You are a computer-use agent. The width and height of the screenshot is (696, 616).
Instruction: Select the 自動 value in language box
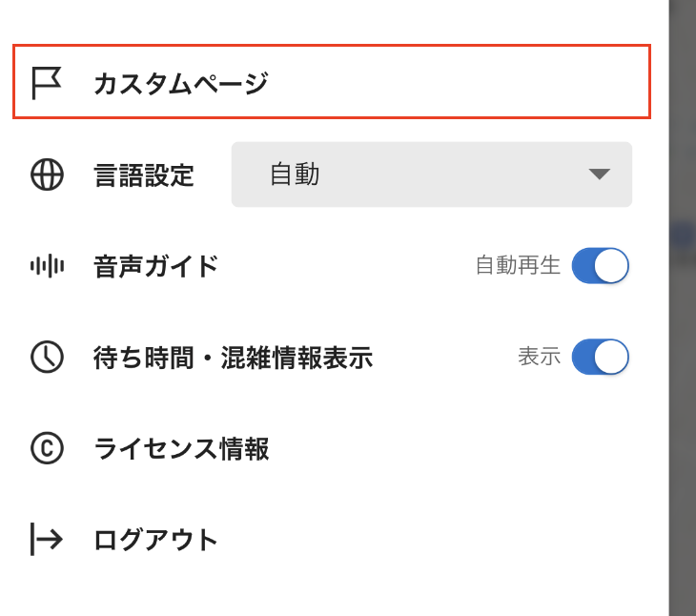(295, 175)
